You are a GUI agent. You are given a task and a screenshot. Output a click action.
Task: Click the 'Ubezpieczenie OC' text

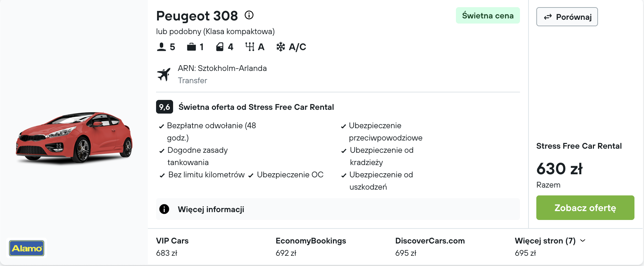tap(290, 175)
